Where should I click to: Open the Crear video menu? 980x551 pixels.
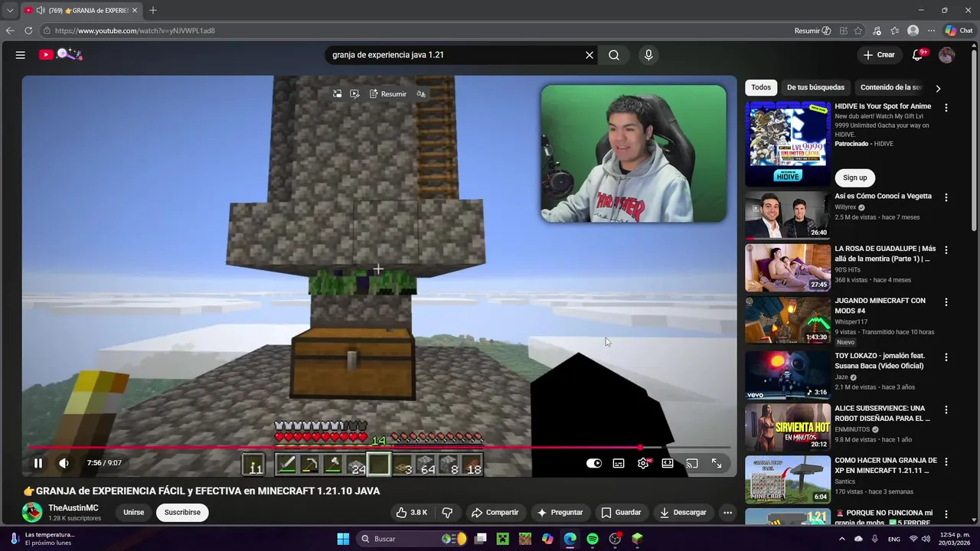pyautogui.click(x=879, y=55)
